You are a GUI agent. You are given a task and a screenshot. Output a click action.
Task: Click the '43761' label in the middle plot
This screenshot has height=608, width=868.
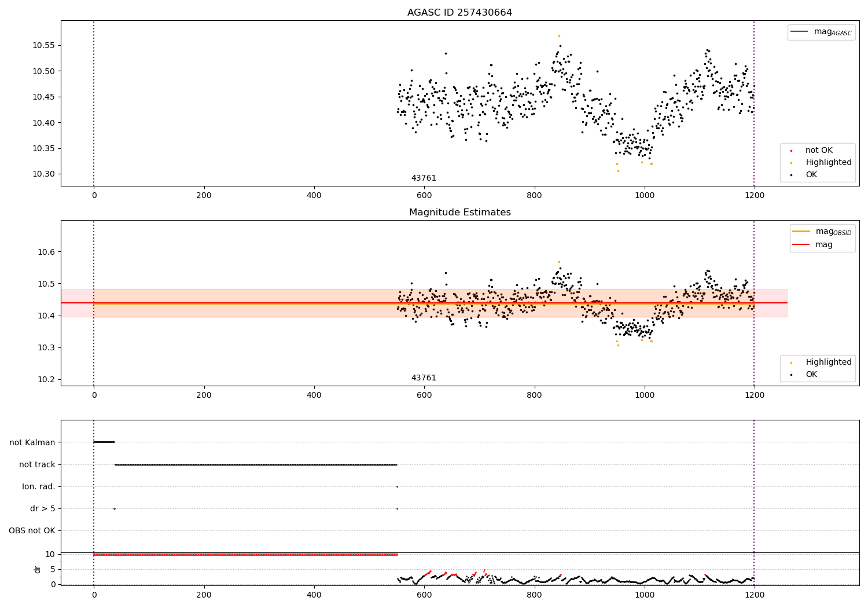424,378
